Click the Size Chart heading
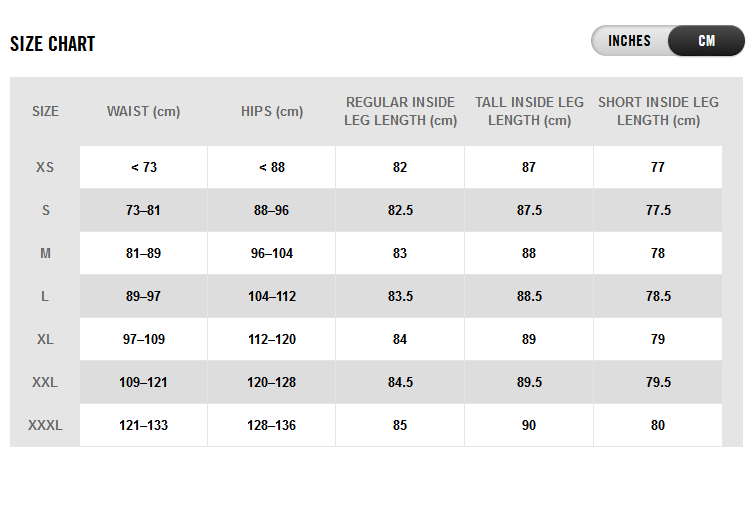This screenshot has height=517, width=756. click(x=52, y=44)
